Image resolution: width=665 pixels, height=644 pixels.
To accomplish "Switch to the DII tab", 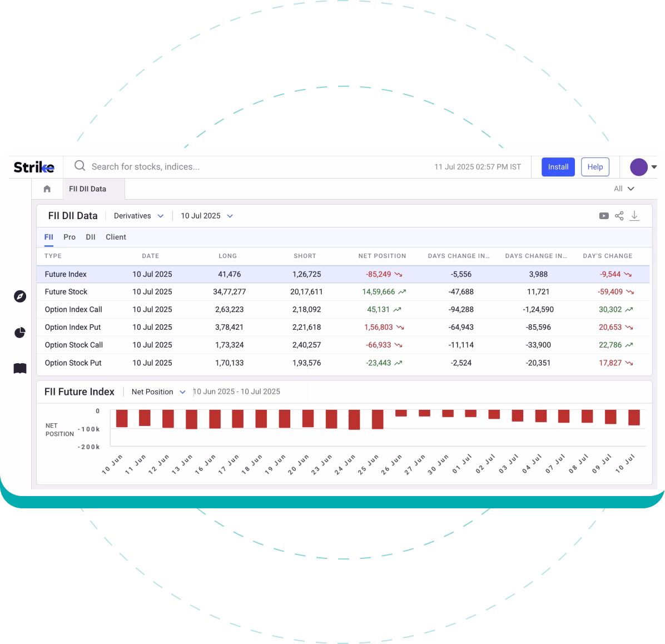I will click(x=90, y=237).
